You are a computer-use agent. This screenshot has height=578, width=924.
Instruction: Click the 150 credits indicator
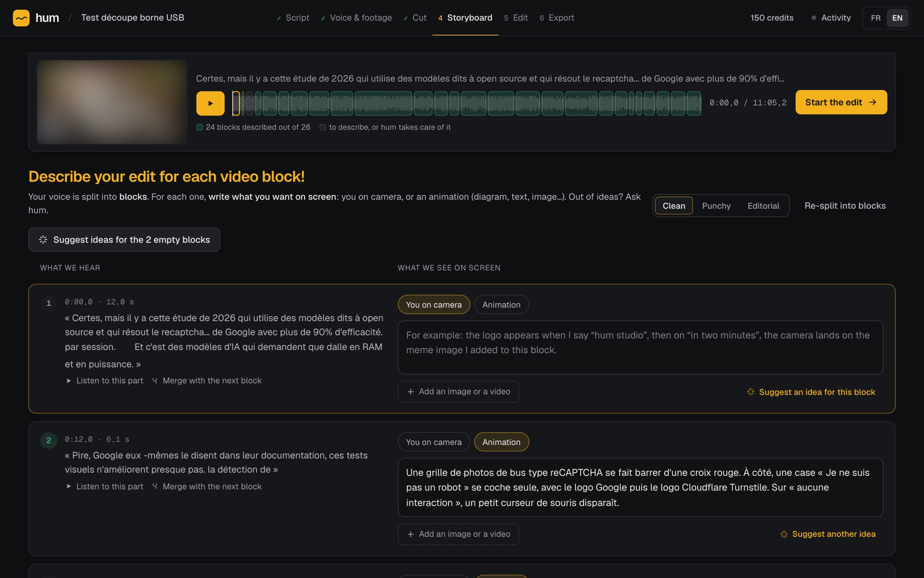pyautogui.click(x=772, y=18)
